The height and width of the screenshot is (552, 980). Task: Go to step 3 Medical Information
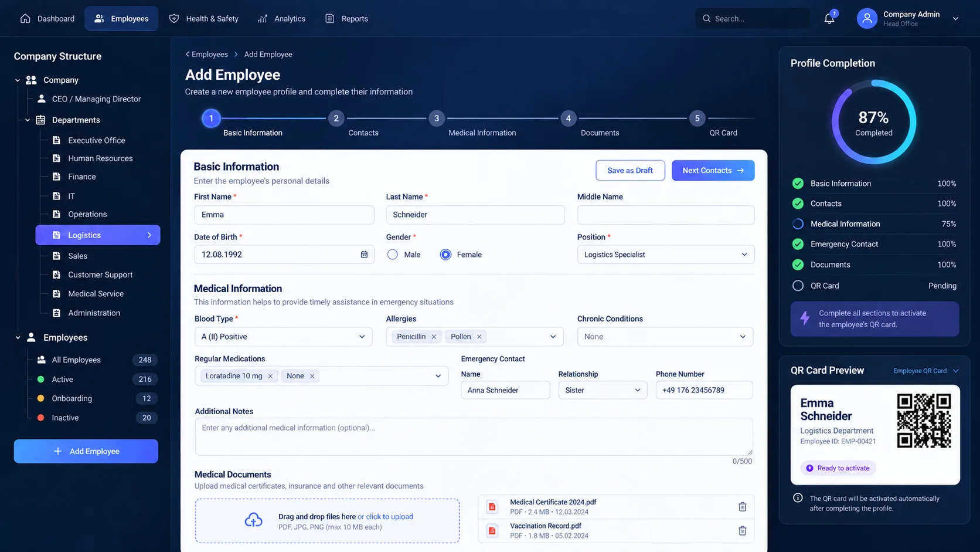pyautogui.click(x=437, y=118)
